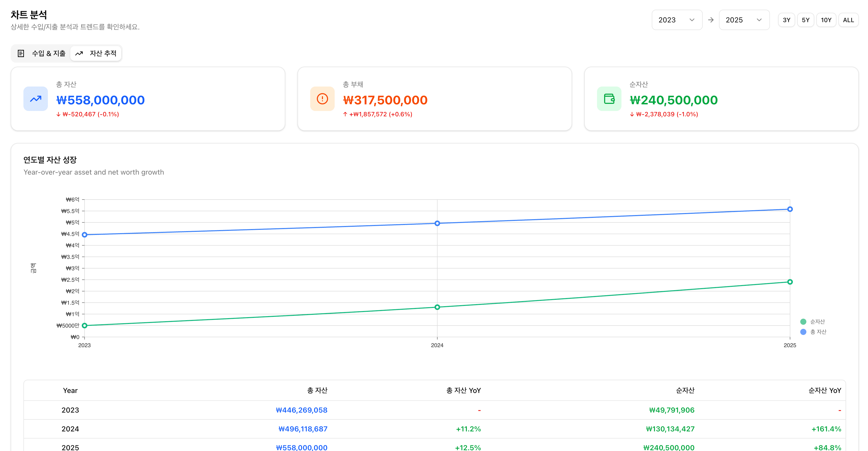This screenshot has height=451, width=868.
Task: Click the chevron in the 2025 year selector
Action: (759, 20)
